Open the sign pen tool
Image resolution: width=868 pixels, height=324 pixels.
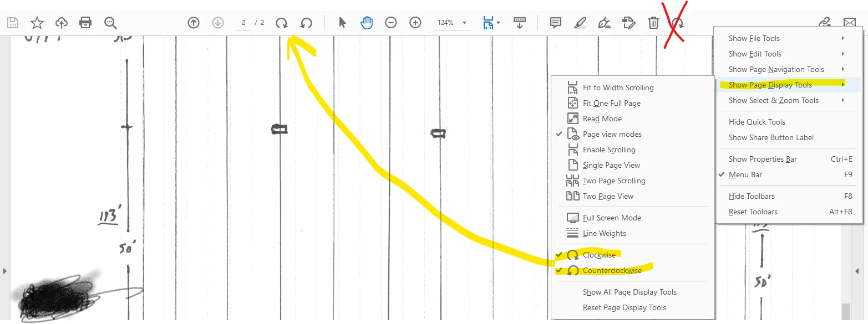coord(605,23)
